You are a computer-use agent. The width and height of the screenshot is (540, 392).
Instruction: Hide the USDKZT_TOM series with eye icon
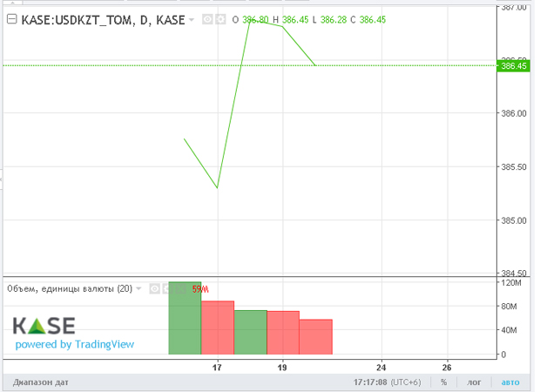point(207,19)
